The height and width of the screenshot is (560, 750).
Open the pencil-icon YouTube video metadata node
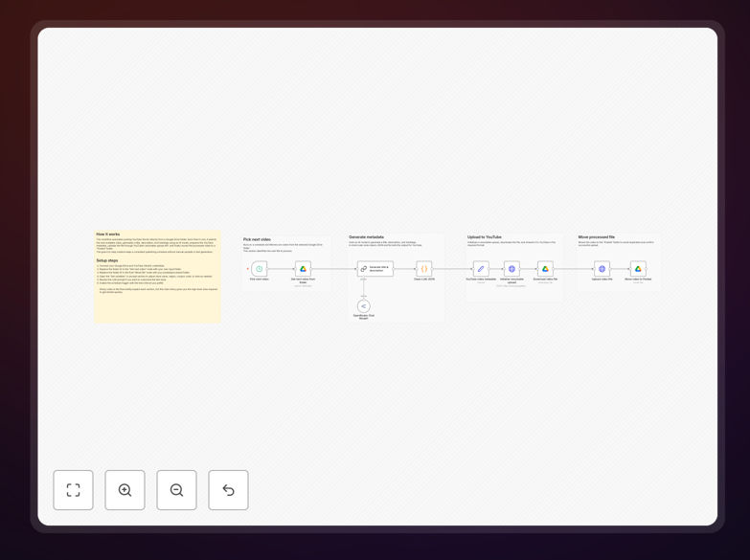click(481, 269)
